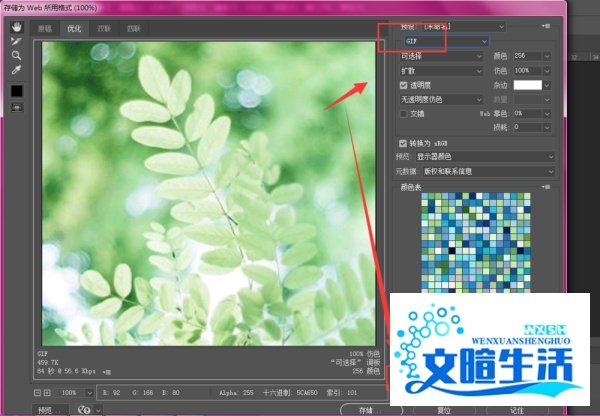Click the 记住 (Remember) button

pyautogui.click(x=517, y=410)
